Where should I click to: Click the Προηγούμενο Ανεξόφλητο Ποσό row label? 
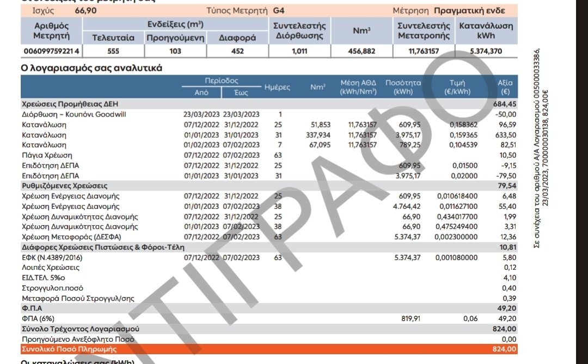coord(78,340)
